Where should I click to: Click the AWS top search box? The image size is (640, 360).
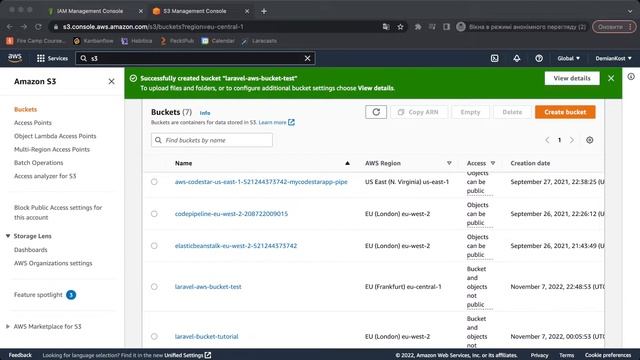[x=195, y=58]
